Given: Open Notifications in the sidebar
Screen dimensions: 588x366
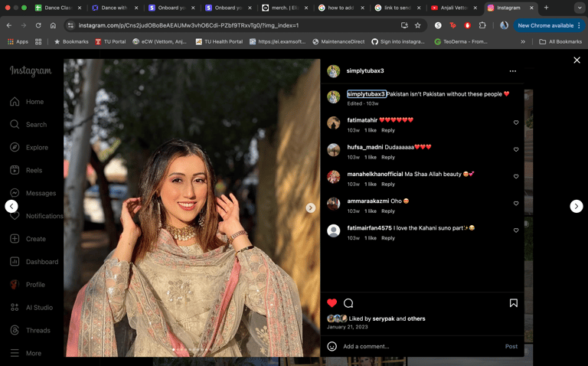Looking at the screenshot, I should point(37,216).
